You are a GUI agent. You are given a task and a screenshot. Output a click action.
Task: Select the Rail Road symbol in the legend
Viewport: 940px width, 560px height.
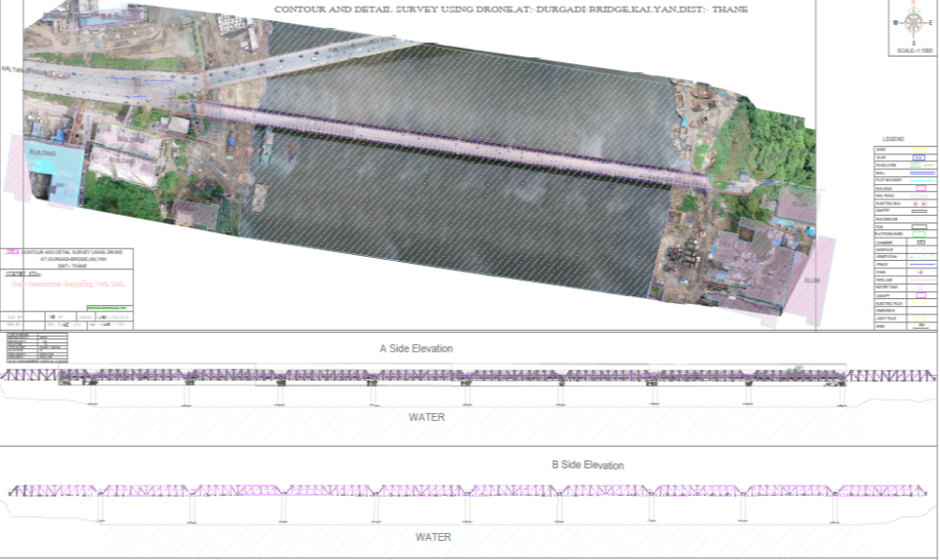[919, 196]
